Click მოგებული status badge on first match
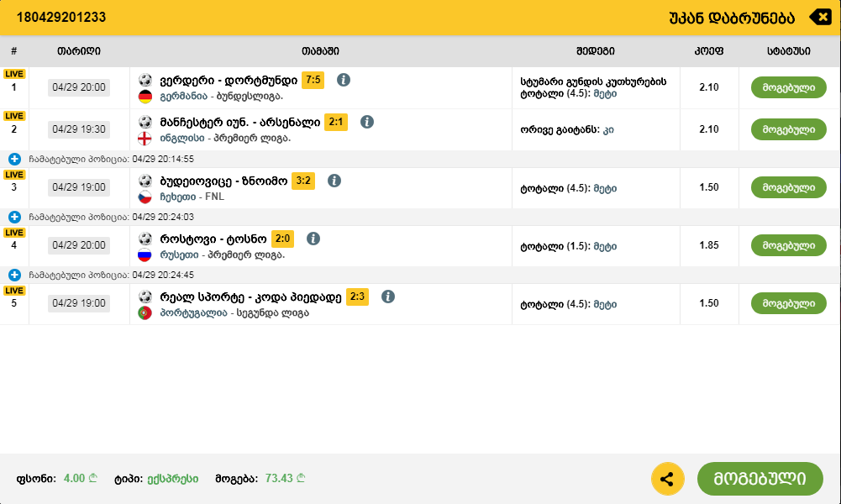The image size is (841, 504). (x=787, y=87)
